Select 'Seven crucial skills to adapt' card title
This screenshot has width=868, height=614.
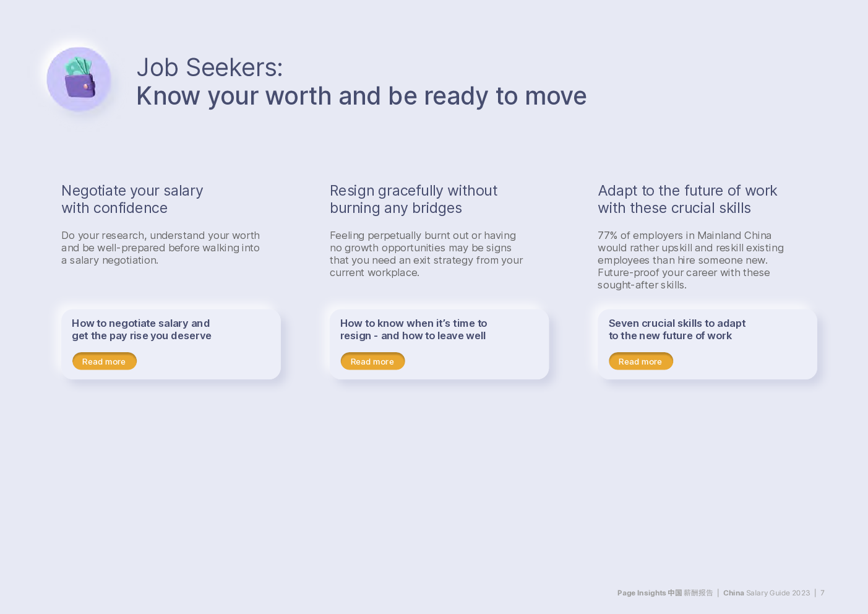point(677,329)
